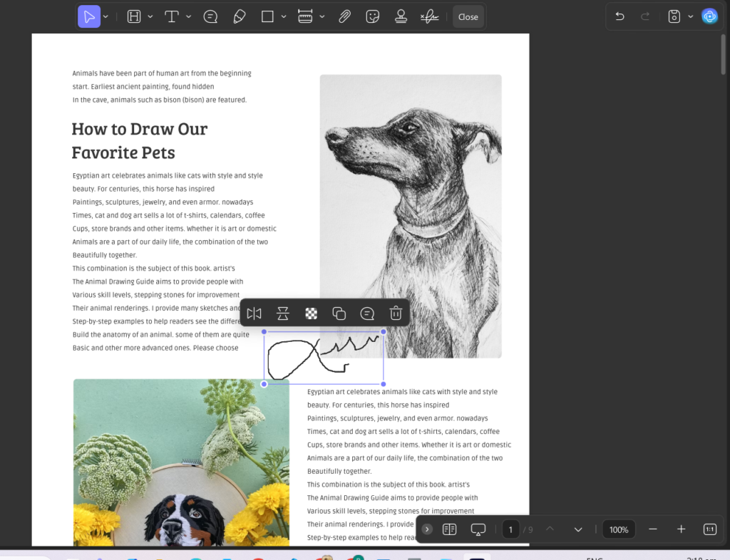Select the highlighter pen tool
The width and height of the screenshot is (730, 560).
[x=240, y=16]
